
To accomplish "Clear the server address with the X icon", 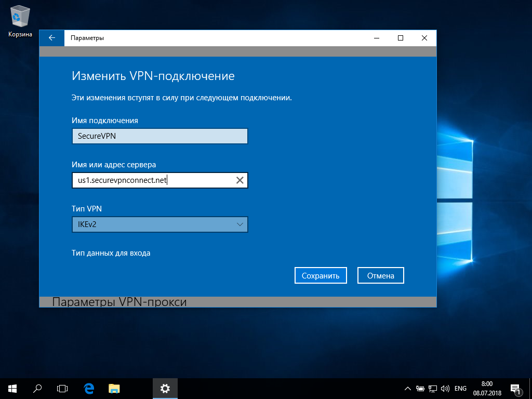I will point(240,180).
